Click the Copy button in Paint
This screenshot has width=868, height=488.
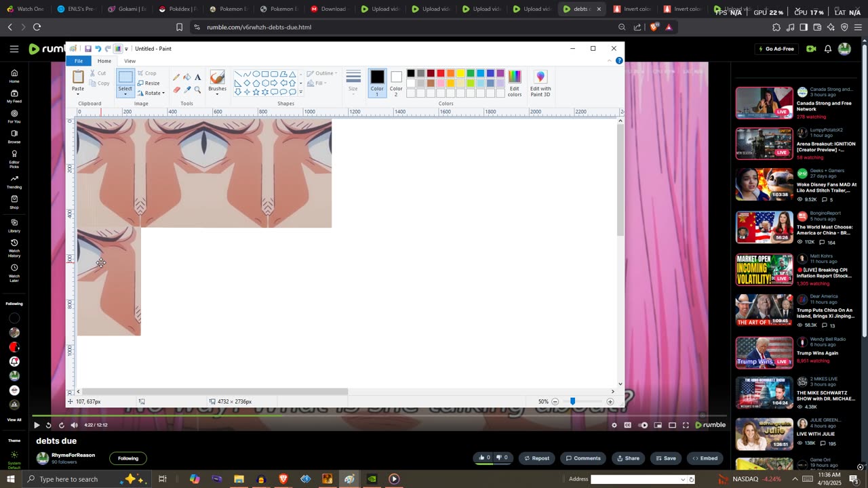(100, 83)
